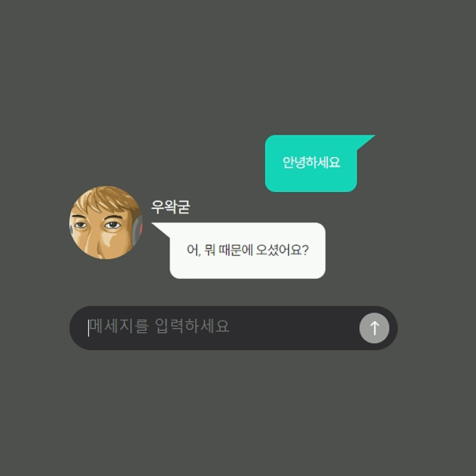Click the headphones on the avatar
Viewport: 476px width, 476px height.
[137, 229]
